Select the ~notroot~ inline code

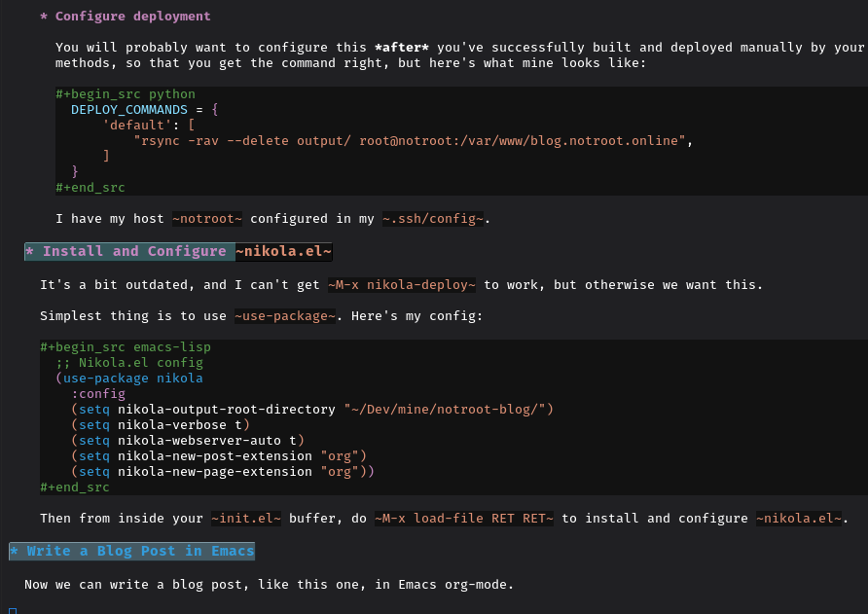point(206,219)
